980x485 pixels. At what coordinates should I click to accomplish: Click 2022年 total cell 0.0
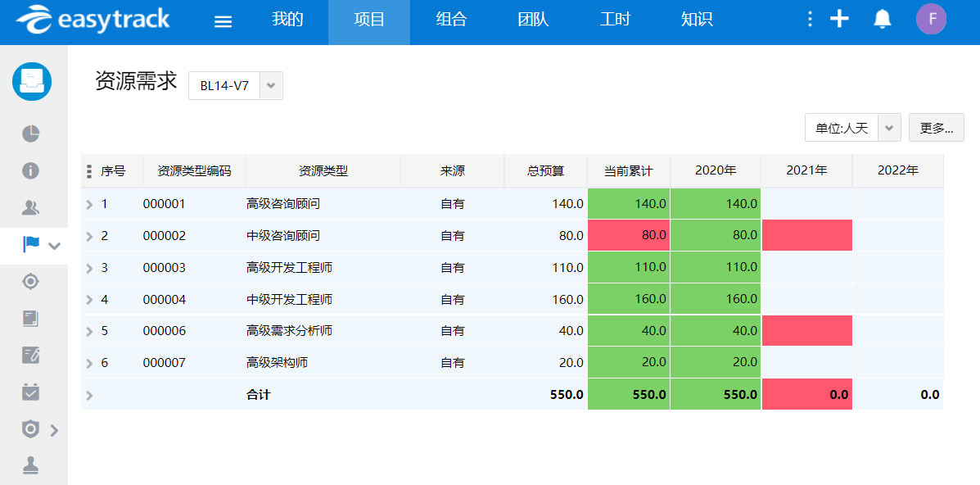point(930,395)
